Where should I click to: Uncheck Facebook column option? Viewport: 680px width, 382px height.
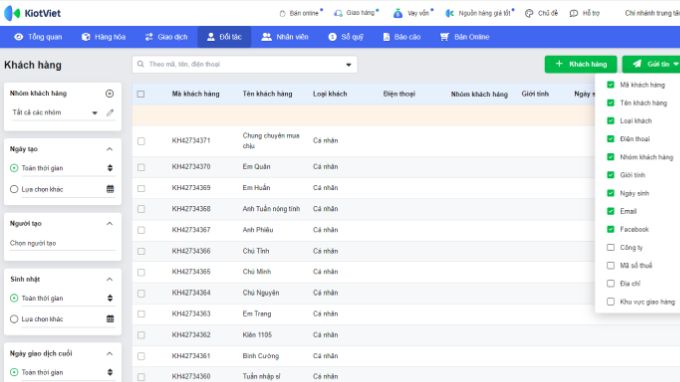[611, 229]
